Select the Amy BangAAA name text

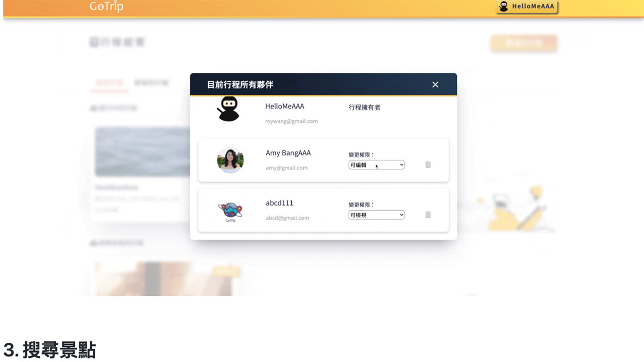pos(288,153)
